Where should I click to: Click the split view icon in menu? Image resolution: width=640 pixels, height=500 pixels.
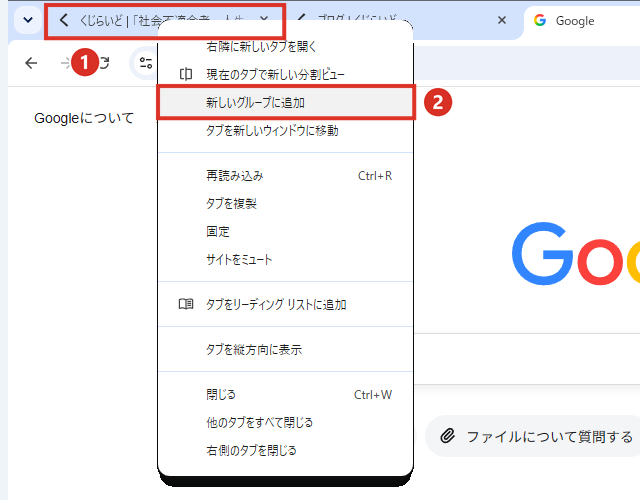click(186, 74)
